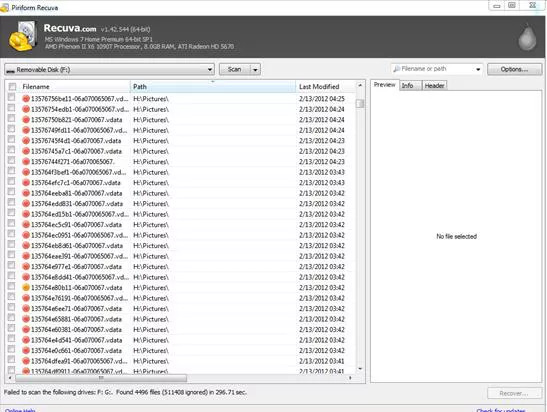Image resolution: width=547 pixels, height=412 pixels.
Task: Switch to the Info tab
Action: tap(410, 85)
